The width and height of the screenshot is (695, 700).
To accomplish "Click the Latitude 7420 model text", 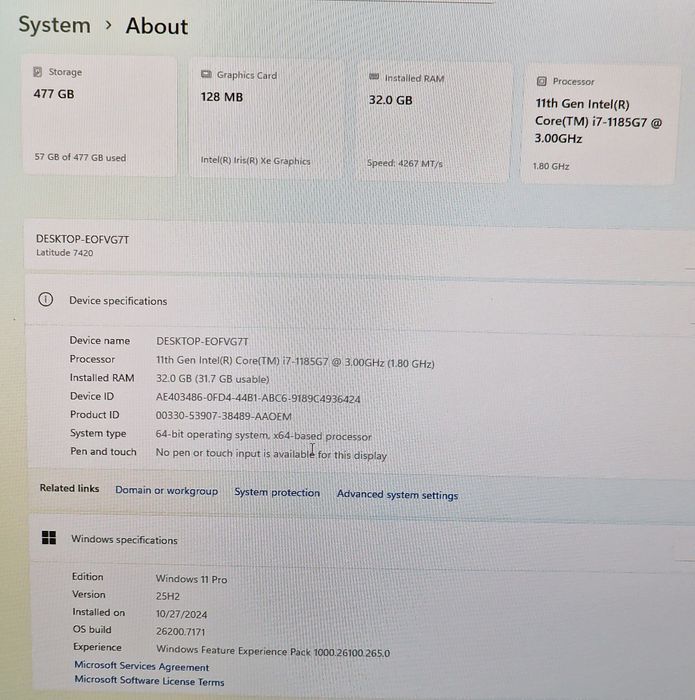I will tap(65, 253).
